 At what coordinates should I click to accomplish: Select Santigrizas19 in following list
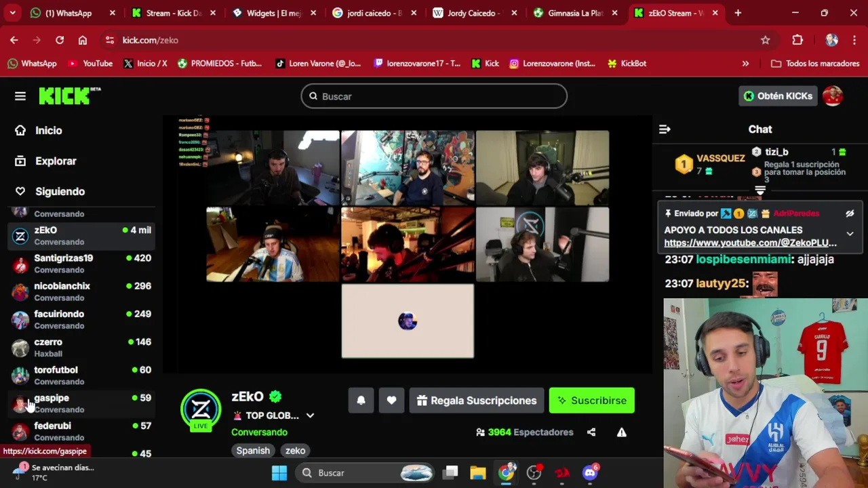81,264
